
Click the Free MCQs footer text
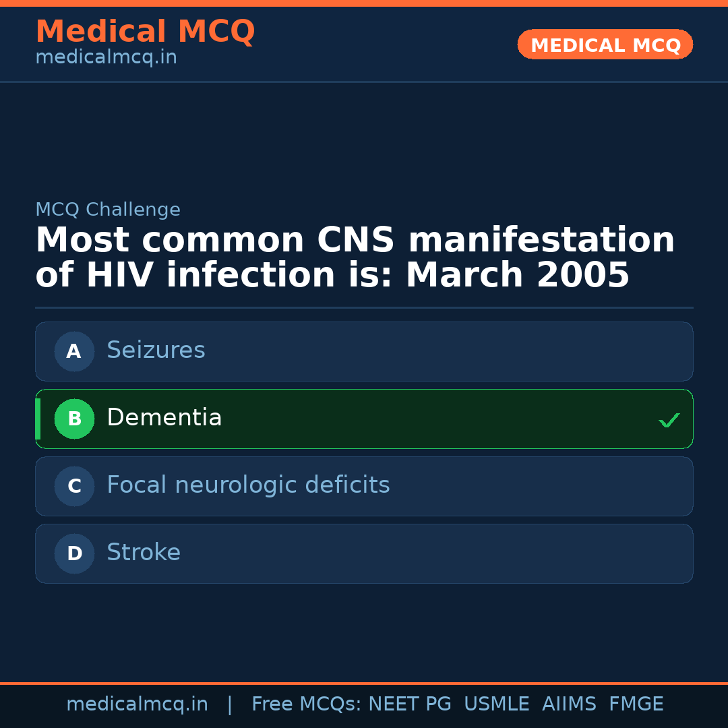pyautogui.click(x=306, y=704)
